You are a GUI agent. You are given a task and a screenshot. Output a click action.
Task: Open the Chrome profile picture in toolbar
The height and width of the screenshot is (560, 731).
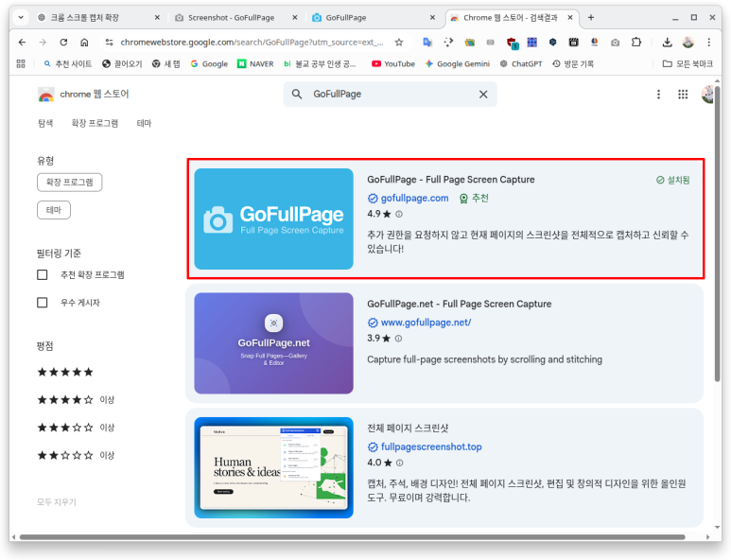(688, 43)
